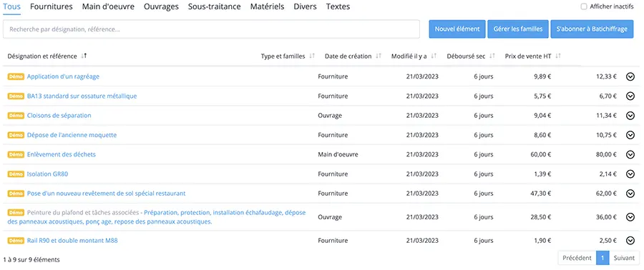Image resolution: width=644 pixels, height=270 pixels.
Task: Click S'abonner à Batichiffrage button
Action: pos(592,29)
